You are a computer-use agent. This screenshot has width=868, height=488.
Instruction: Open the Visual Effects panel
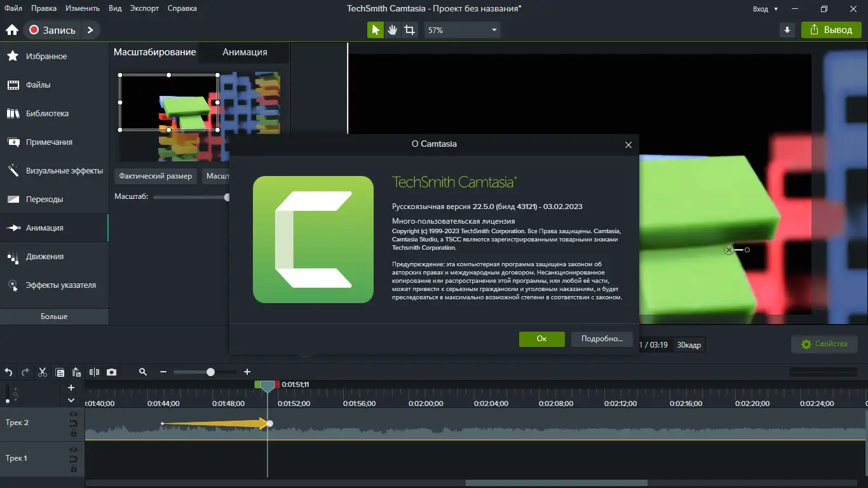(x=54, y=170)
